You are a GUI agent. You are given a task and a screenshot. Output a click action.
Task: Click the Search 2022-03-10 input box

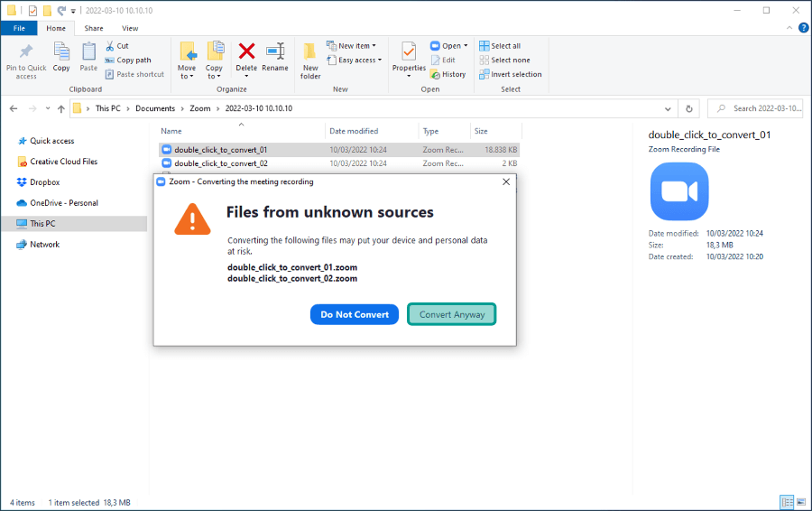(755, 108)
